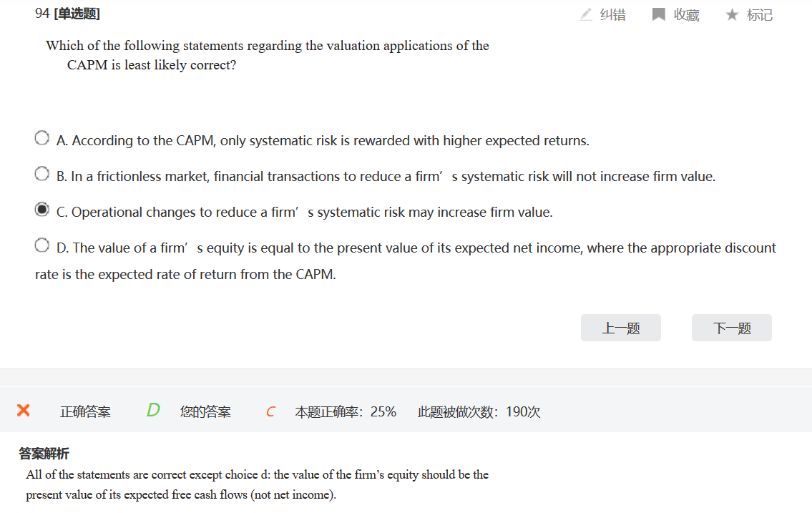Click the 收藏 favorite label
812x513 pixels.
point(686,15)
